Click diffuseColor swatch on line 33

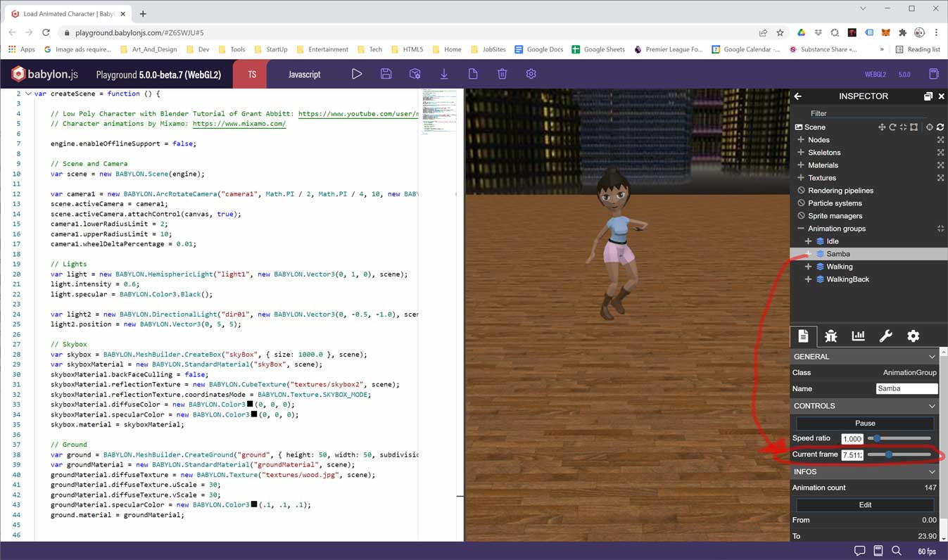(249, 405)
